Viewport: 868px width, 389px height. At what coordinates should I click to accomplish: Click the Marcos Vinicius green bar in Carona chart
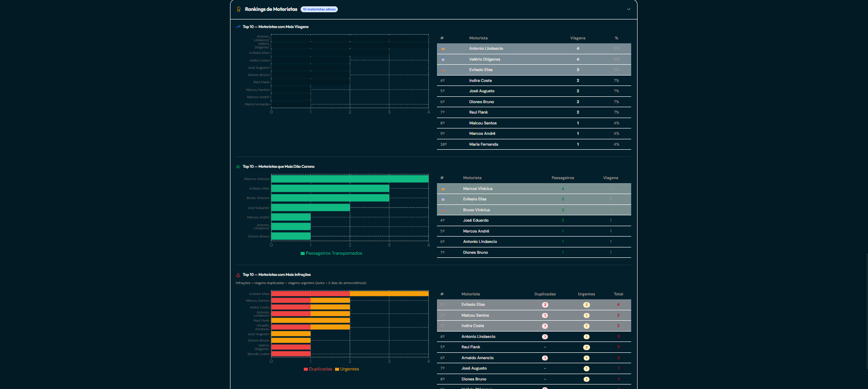click(x=350, y=179)
